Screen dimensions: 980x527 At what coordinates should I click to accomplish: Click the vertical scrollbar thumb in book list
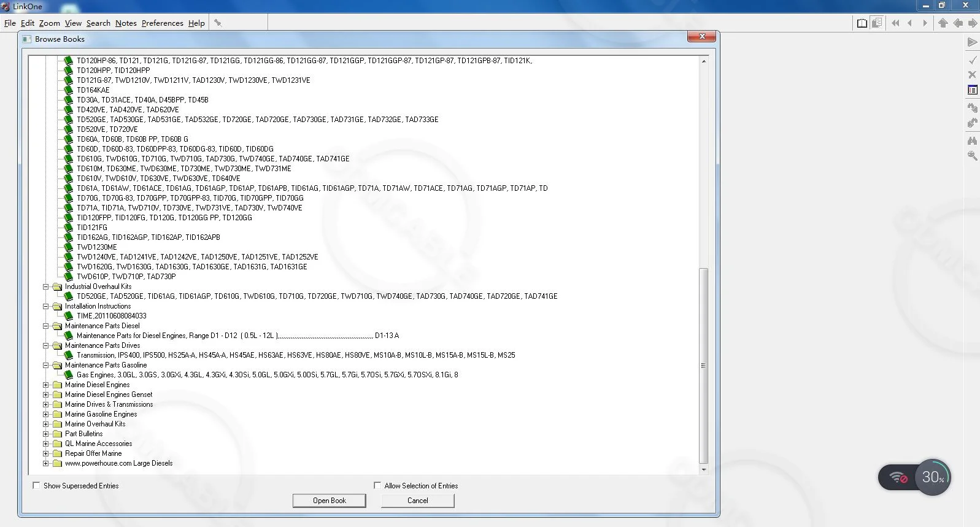pos(704,366)
